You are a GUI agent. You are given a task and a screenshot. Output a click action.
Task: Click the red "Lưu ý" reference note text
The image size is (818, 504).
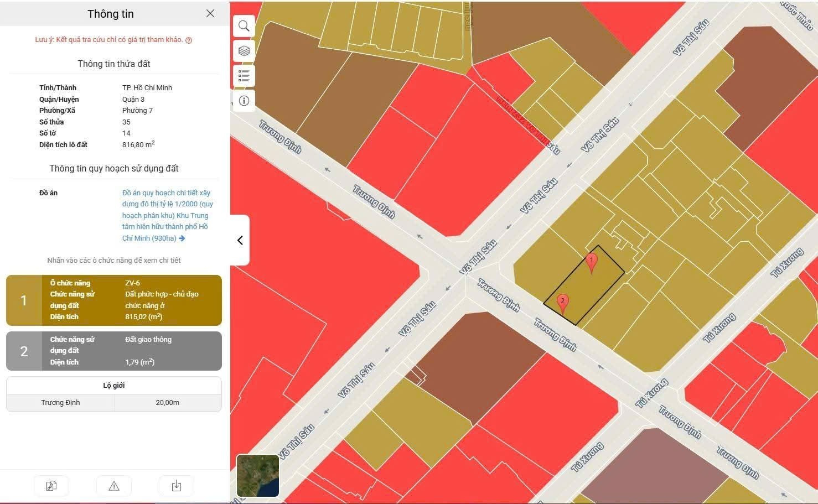[x=108, y=40]
